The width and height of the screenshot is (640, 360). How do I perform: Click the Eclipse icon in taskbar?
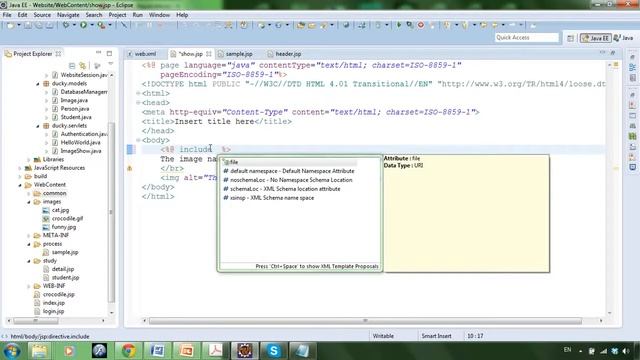tap(244, 351)
